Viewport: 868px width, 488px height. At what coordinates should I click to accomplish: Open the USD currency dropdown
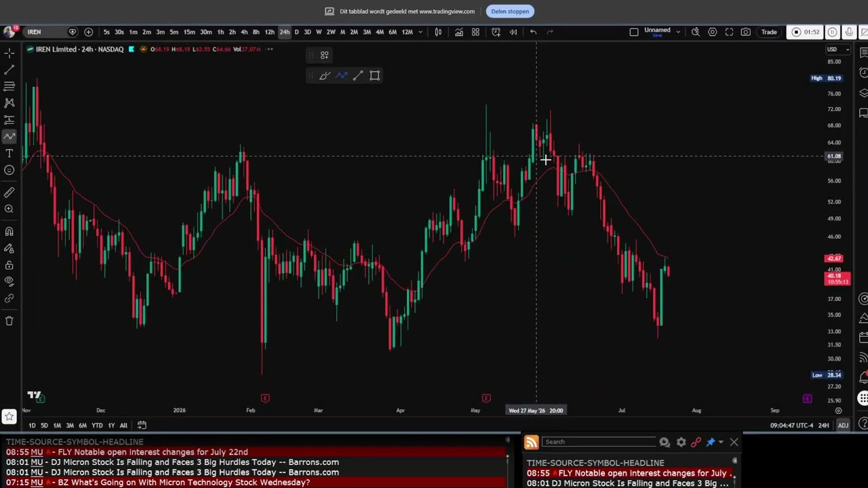838,49
